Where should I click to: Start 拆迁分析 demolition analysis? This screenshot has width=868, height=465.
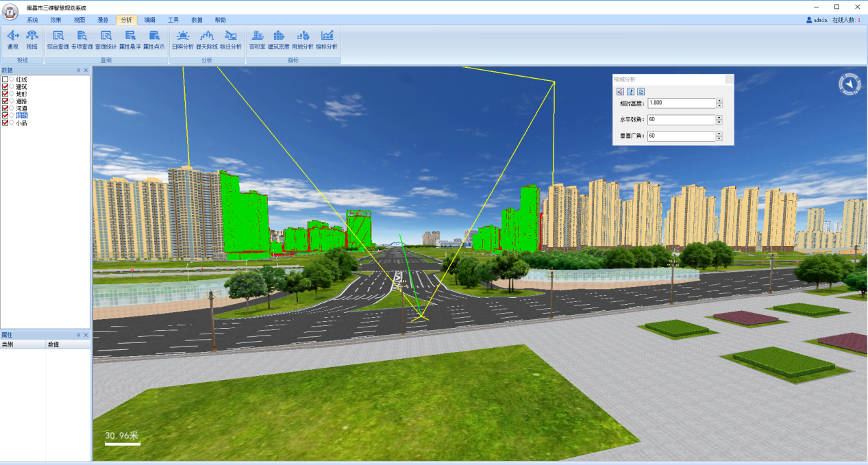[x=231, y=39]
